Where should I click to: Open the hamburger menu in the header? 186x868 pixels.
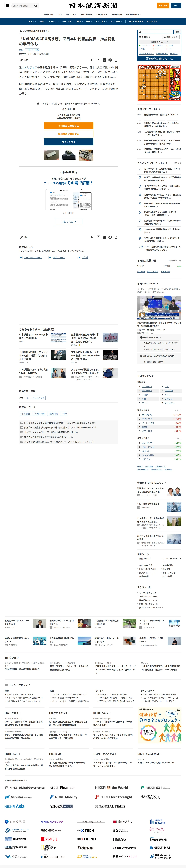point(7,5)
